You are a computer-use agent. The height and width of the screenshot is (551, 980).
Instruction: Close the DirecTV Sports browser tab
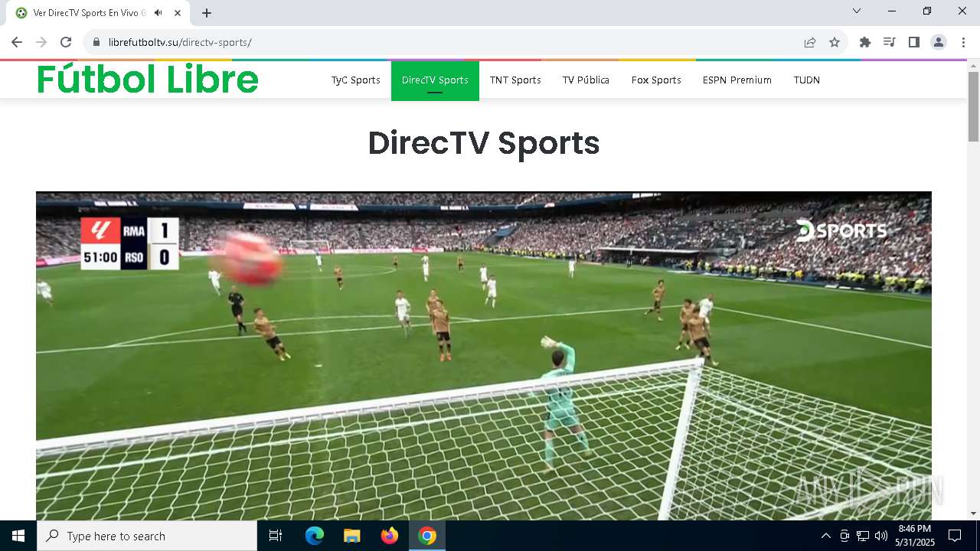pos(178,13)
